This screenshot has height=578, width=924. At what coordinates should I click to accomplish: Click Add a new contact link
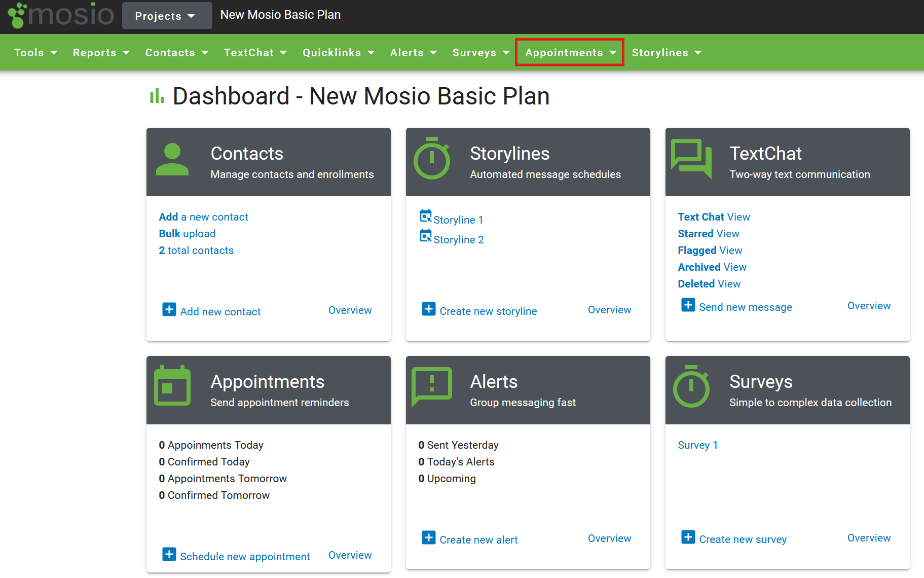(203, 217)
